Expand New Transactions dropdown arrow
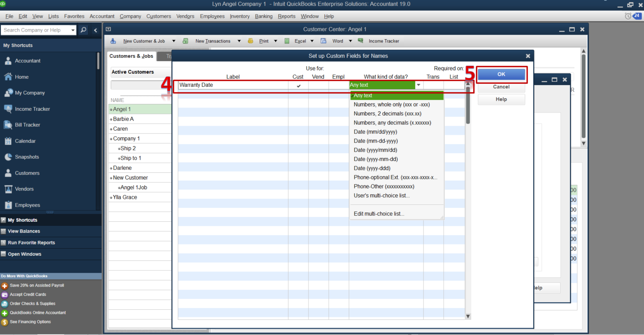This screenshot has height=335, width=644. pyautogui.click(x=239, y=41)
